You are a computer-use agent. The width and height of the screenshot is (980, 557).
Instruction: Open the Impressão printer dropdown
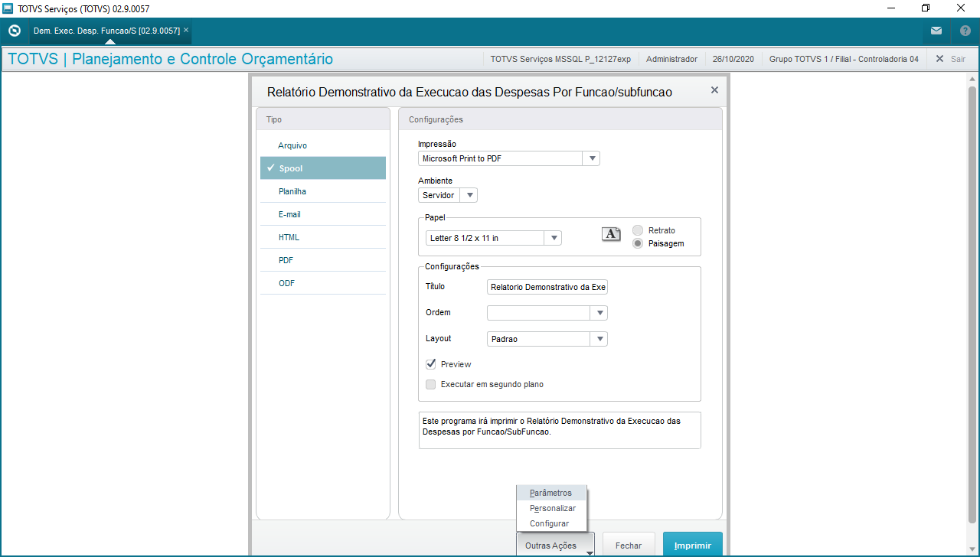tap(591, 158)
